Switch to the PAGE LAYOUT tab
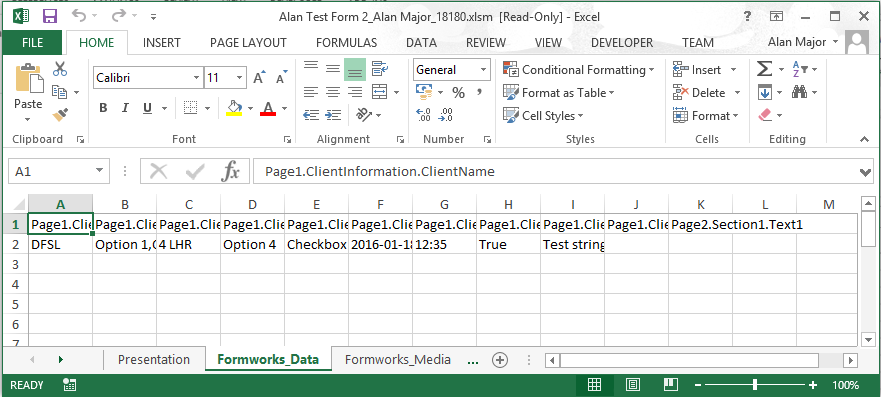The height and width of the screenshot is (397, 881). [248, 43]
